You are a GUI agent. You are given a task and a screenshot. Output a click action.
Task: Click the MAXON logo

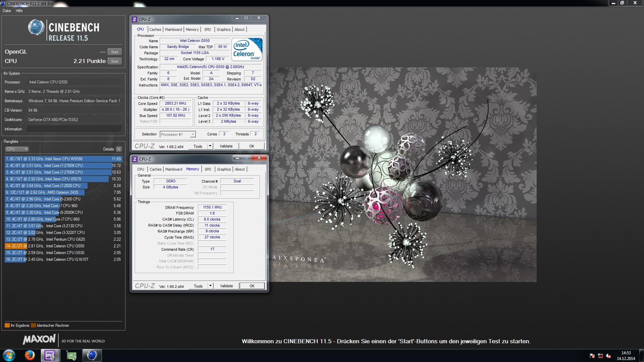point(39,339)
